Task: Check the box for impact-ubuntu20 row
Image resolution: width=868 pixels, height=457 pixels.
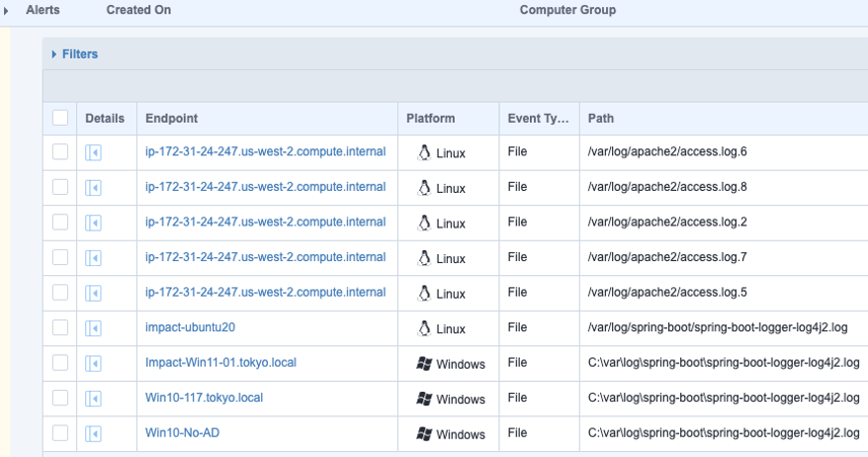Action: click(60, 327)
